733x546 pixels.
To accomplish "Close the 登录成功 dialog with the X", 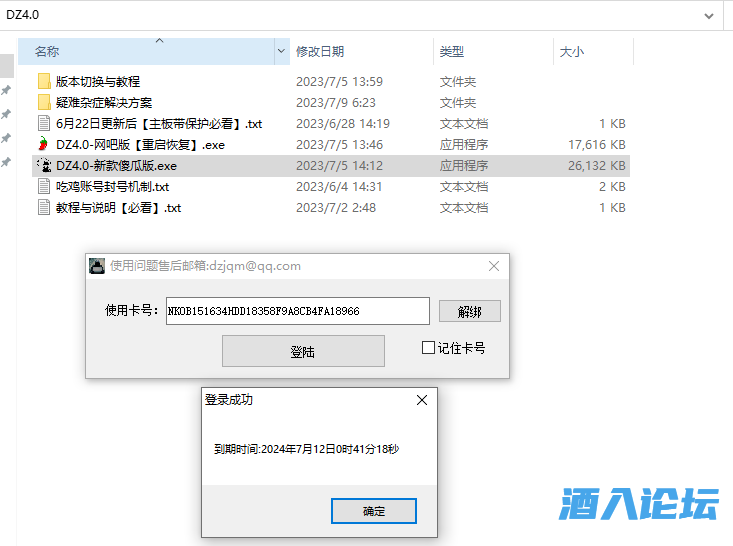I will click(x=422, y=400).
